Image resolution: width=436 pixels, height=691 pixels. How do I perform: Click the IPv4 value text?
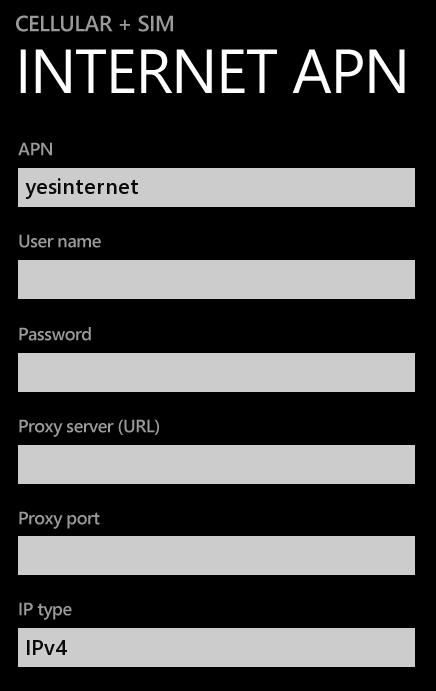(46, 648)
